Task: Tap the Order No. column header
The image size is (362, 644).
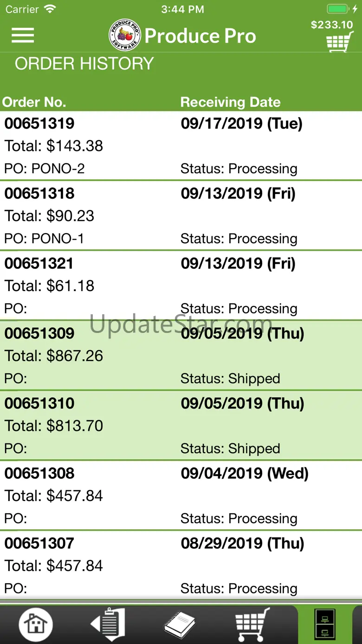Action: point(34,102)
